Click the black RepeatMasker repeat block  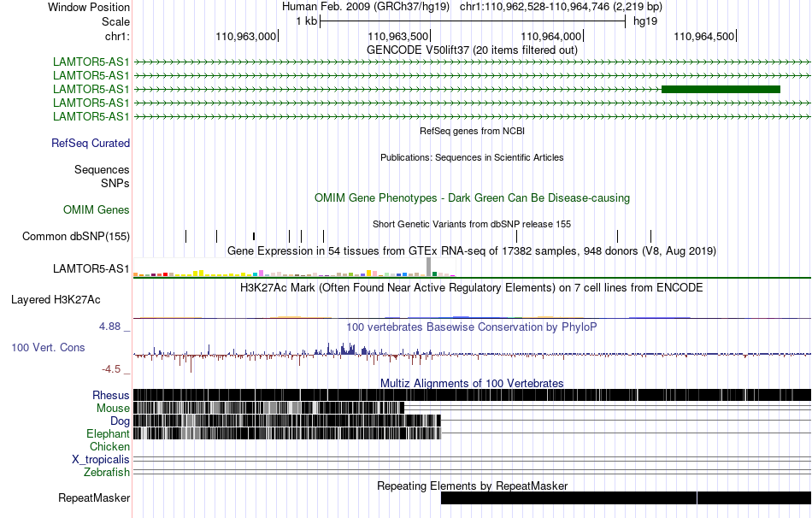(626, 497)
